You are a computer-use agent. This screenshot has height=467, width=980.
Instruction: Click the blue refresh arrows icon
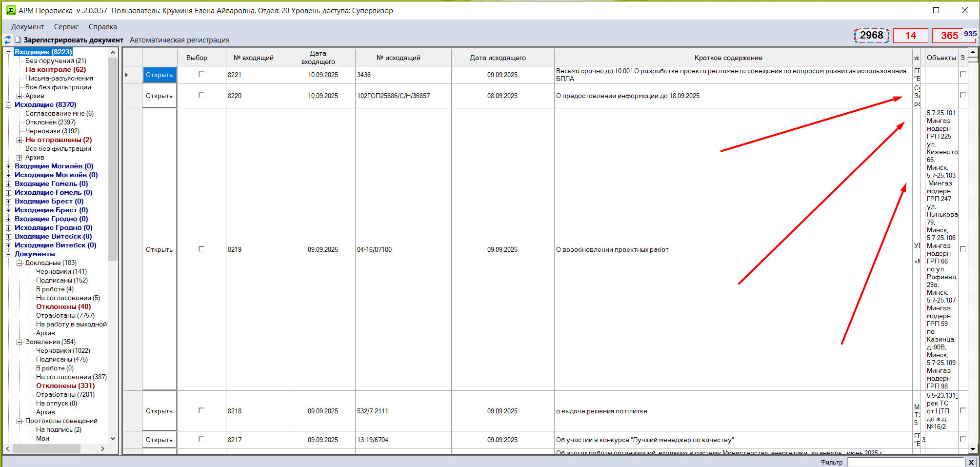7,40
